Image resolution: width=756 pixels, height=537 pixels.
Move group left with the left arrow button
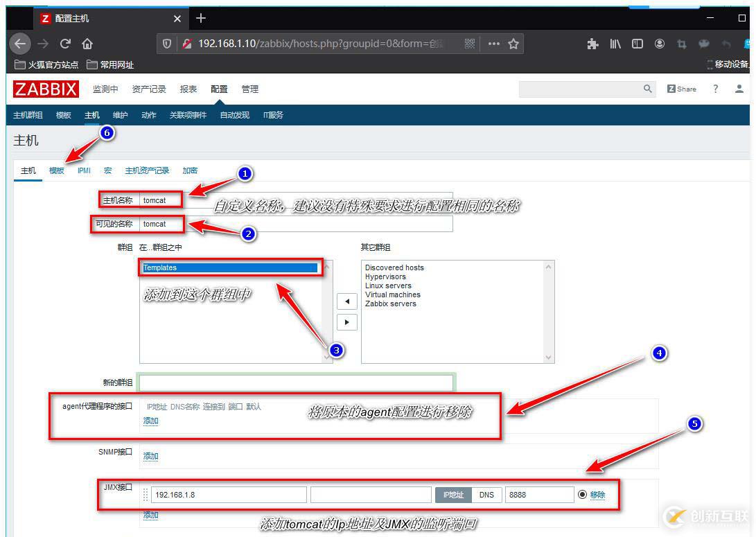[346, 302]
